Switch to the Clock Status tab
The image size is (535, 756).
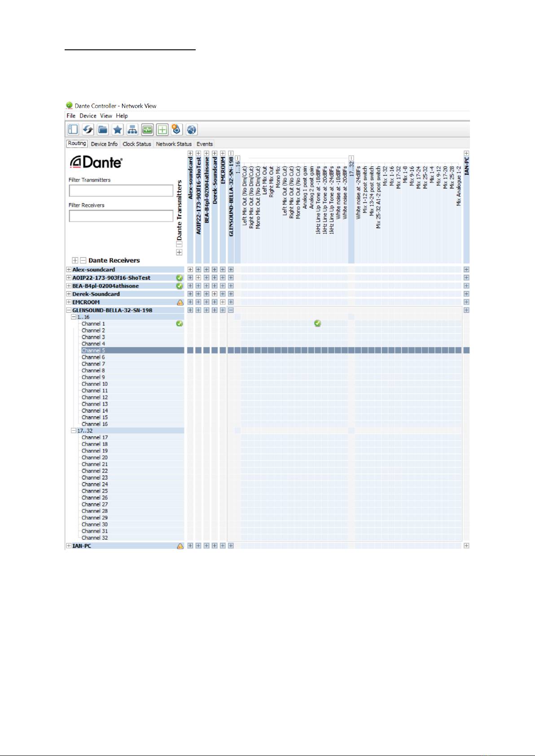[137, 144]
